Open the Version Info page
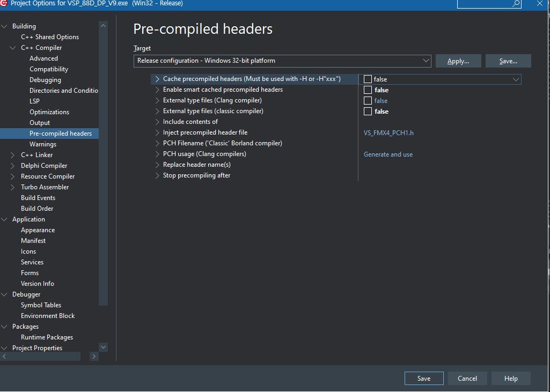Viewport: 550px width, 392px height. tap(38, 284)
